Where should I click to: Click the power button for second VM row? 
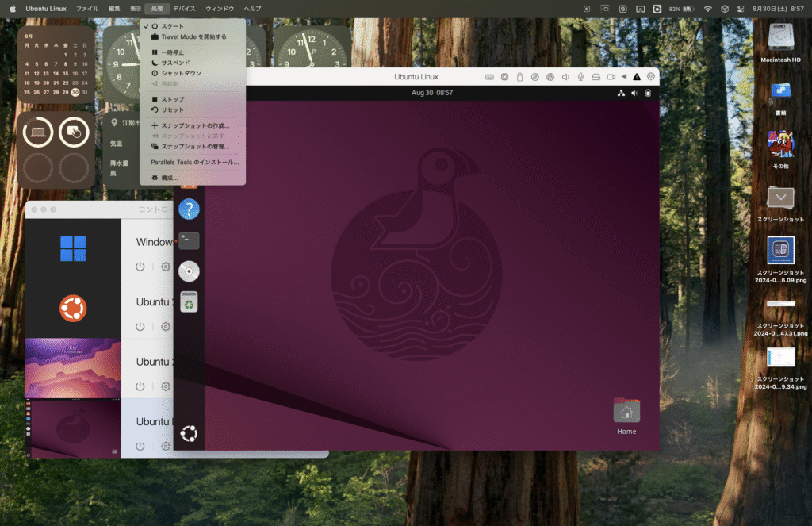coord(140,327)
